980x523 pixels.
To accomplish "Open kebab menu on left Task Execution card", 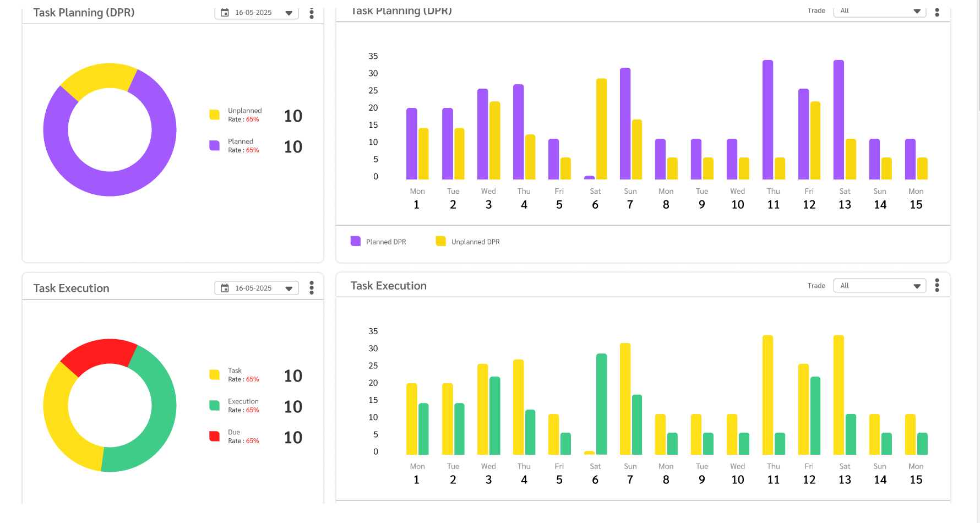I will coord(312,288).
